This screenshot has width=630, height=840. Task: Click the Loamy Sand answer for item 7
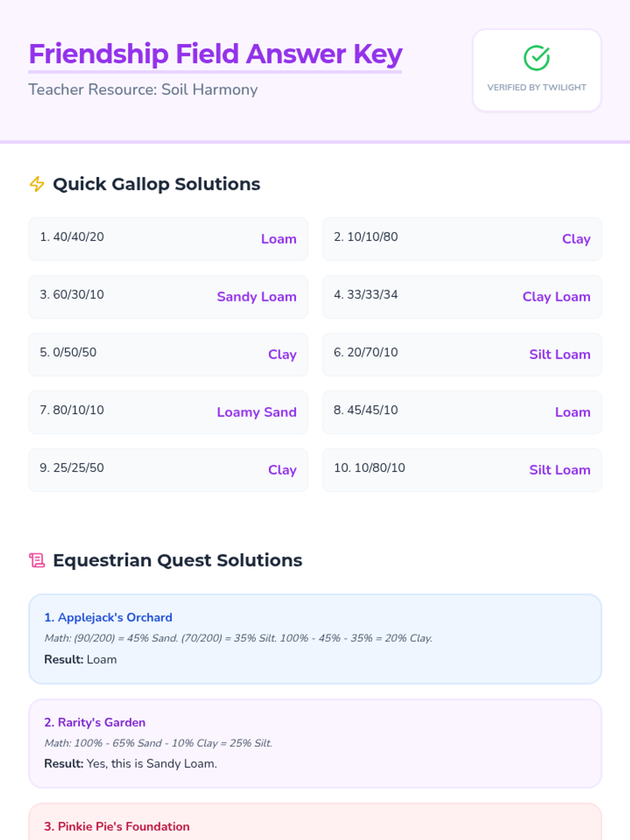click(257, 412)
